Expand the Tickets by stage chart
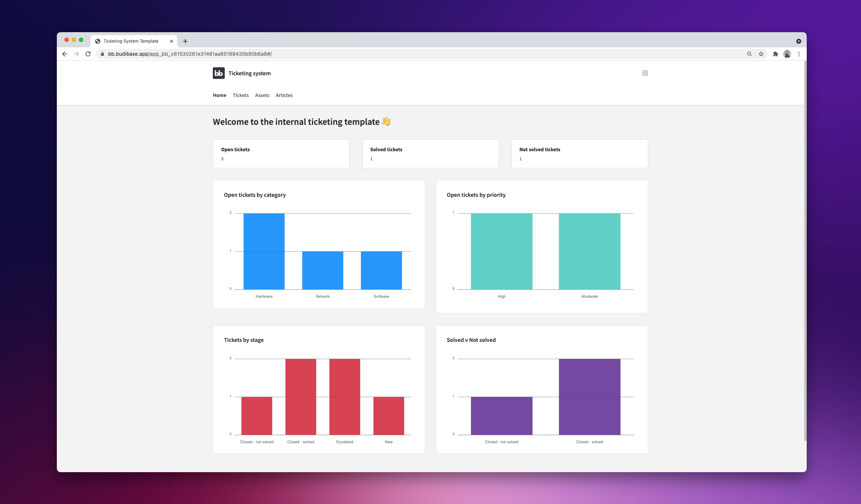The image size is (861, 504). click(x=244, y=340)
